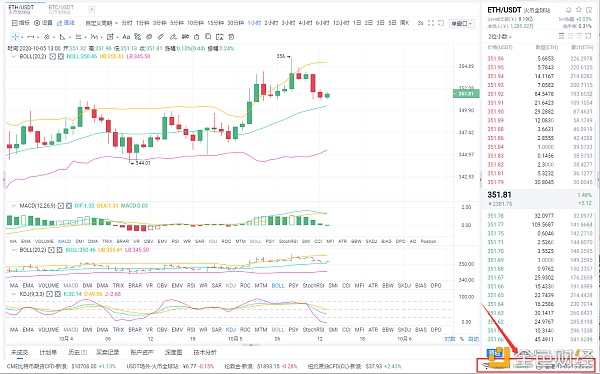The height and width of the screenshot is (374, 600).
Task: Toggle the % percentage scale
Action: (462, 339)
